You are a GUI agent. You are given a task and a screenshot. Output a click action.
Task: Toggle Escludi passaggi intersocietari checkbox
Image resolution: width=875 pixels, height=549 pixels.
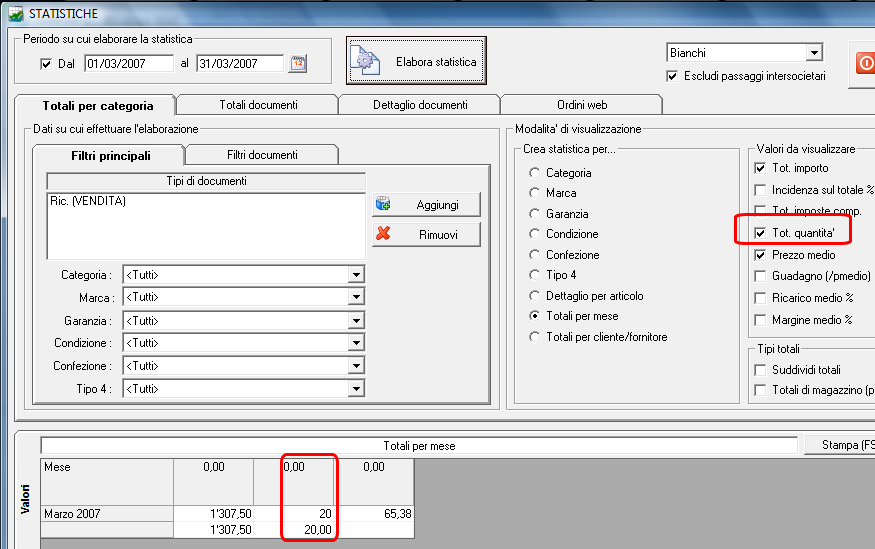coord(672,76)
